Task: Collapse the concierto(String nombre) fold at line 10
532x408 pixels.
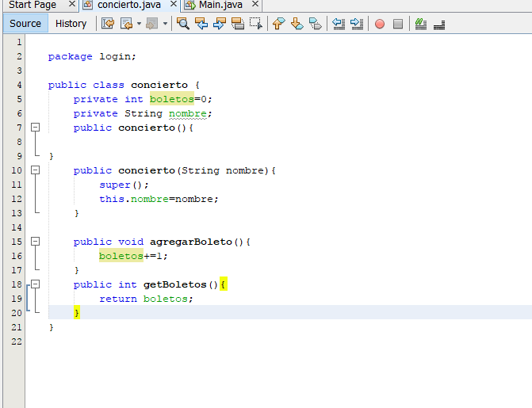Action: [36, 170]
